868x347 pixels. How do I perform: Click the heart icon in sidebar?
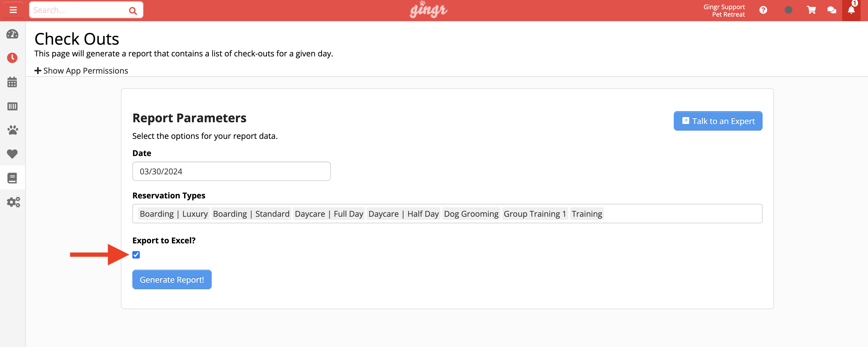(12, 154)
